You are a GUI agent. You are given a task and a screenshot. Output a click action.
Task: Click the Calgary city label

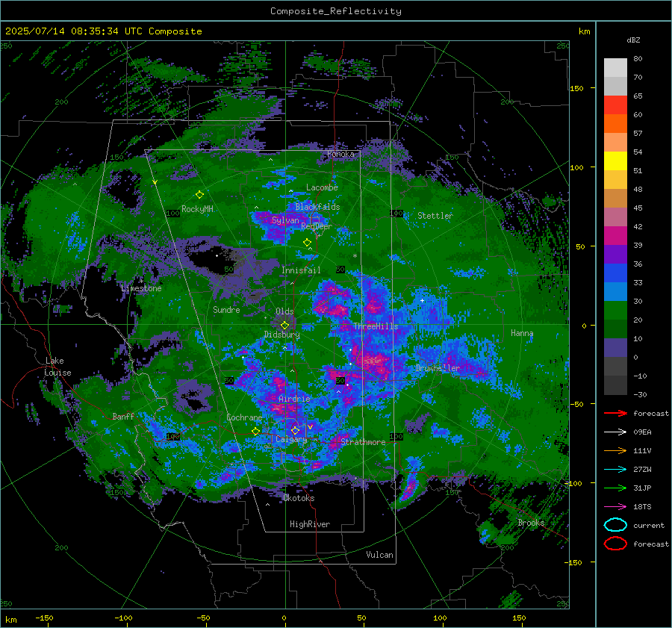(x=291, y=439)
